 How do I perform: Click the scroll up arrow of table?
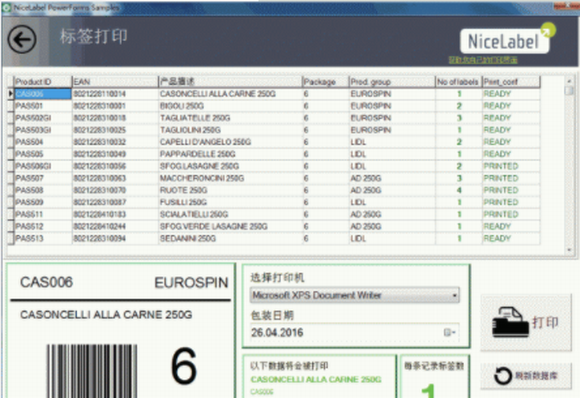[x=569, y=81]
